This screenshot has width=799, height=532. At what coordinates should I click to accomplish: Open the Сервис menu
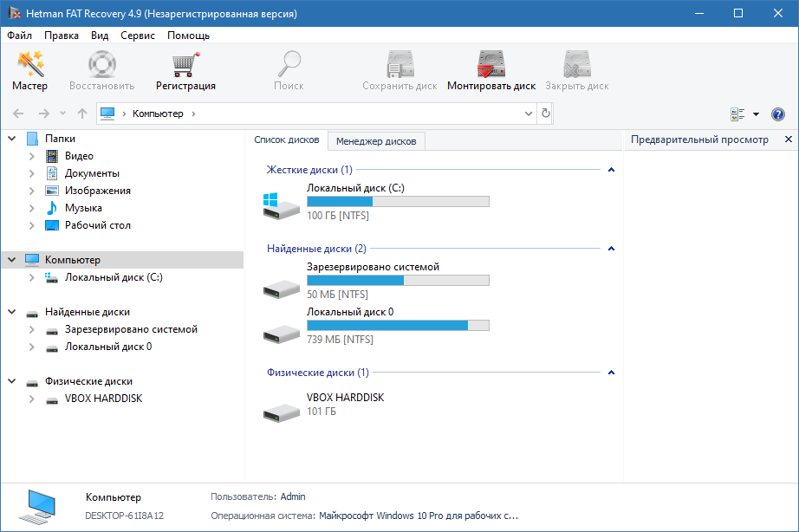tap(138, 36)
